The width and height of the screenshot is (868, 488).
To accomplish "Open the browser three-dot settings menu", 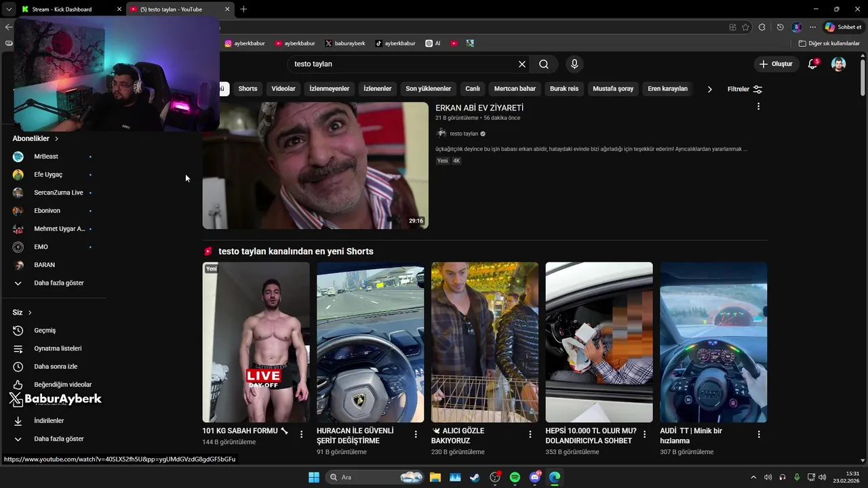I will click(812, 27).
